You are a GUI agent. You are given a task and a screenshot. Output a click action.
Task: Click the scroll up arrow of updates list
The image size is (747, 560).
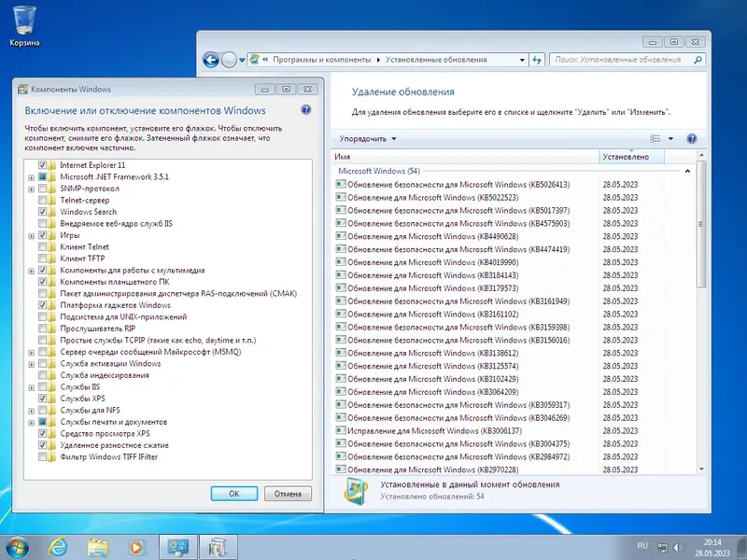[x=701, y=156]
